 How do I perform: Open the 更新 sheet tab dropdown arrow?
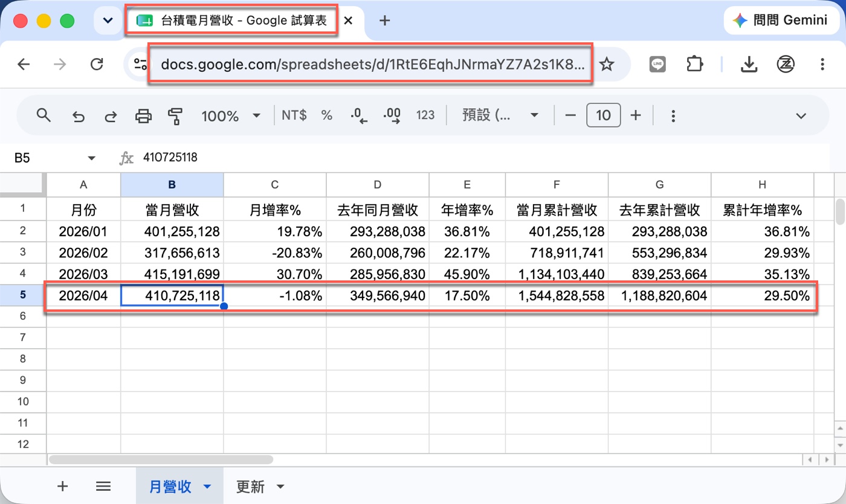280,486
